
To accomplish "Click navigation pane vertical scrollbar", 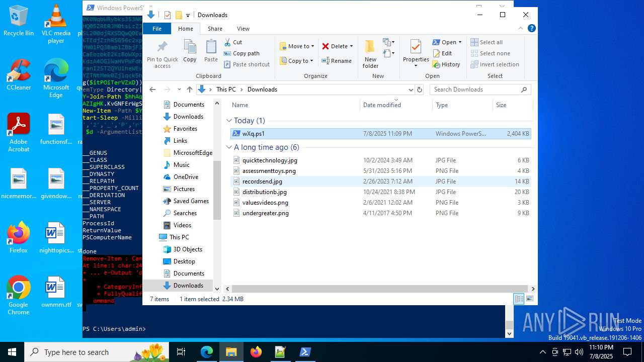I will tap(217, 190).
